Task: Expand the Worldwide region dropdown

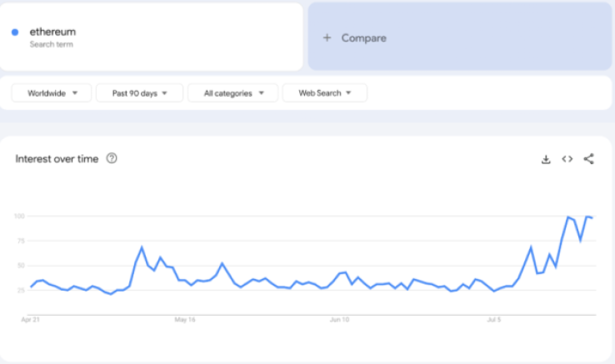Action: pos(51,93)
